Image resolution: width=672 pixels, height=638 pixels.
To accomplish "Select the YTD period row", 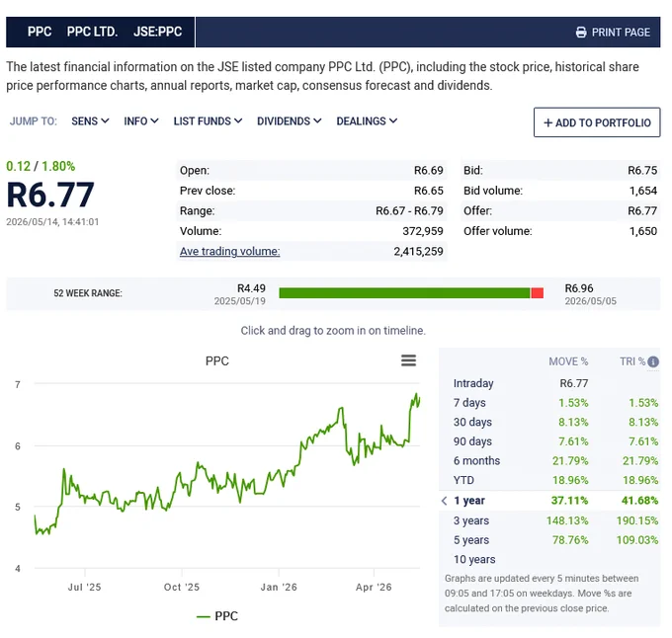I will pyautogui.click(x=549, y=480).
